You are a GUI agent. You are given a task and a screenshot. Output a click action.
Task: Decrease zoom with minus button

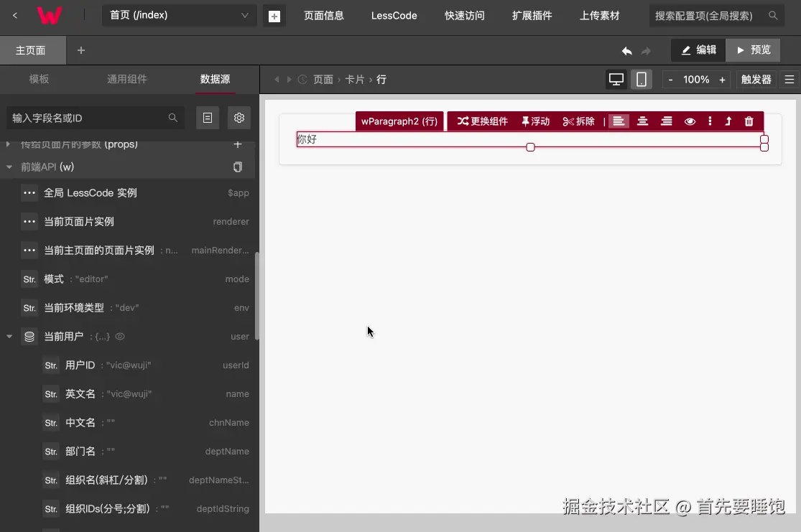[670, 80]
